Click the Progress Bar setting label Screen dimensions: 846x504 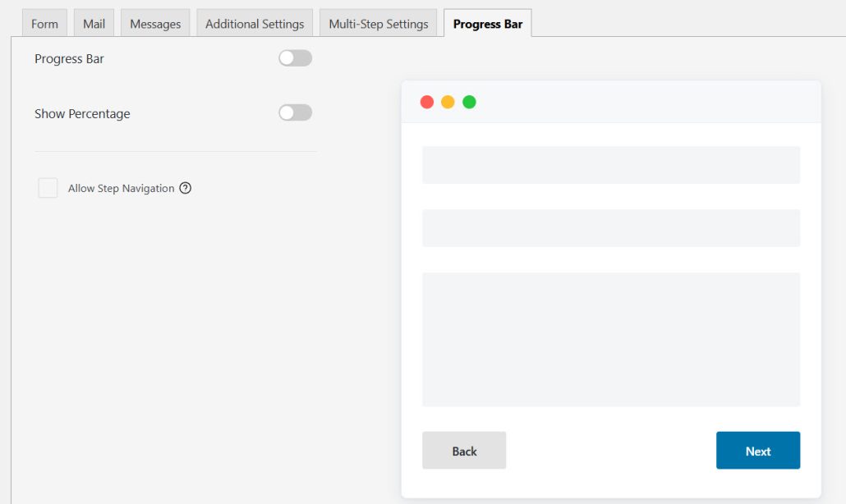(69, 59)
